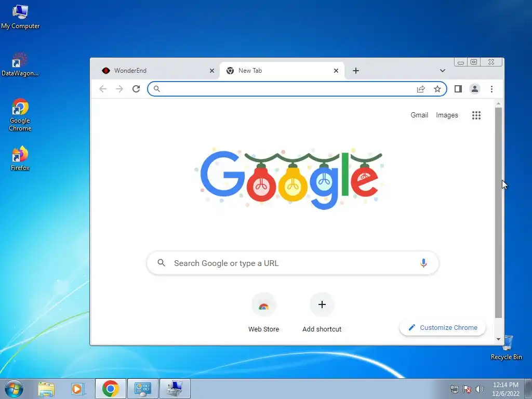
Task: Open Windows Explorer from taskbar
Action: pos(46,389)
